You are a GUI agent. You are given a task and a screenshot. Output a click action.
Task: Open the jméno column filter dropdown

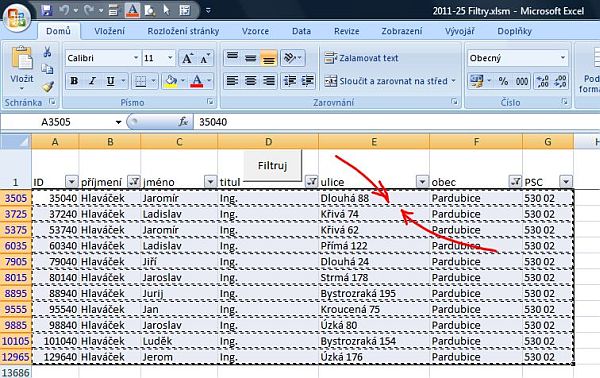coord(210,182)
